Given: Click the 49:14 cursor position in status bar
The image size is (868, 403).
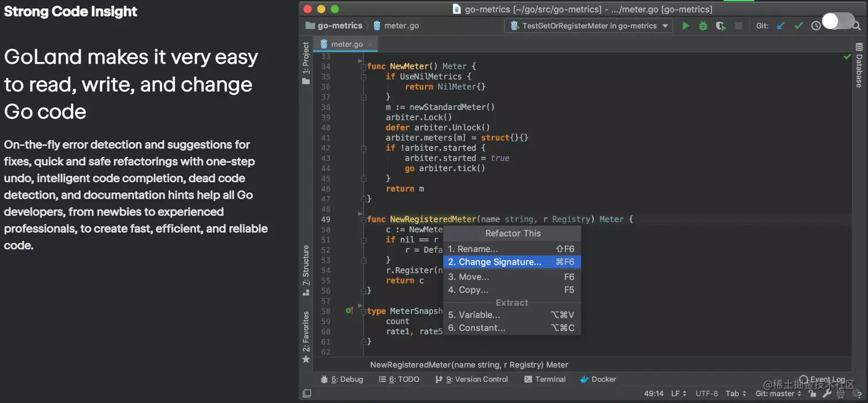Looking at the screenshot, I should click(x=653, y=394).
